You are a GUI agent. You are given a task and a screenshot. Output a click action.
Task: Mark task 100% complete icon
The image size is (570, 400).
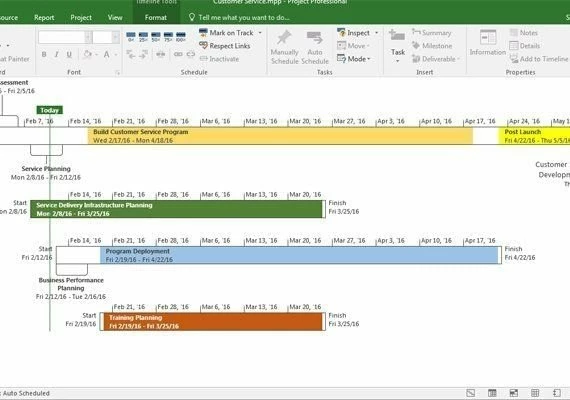(181, 37)
